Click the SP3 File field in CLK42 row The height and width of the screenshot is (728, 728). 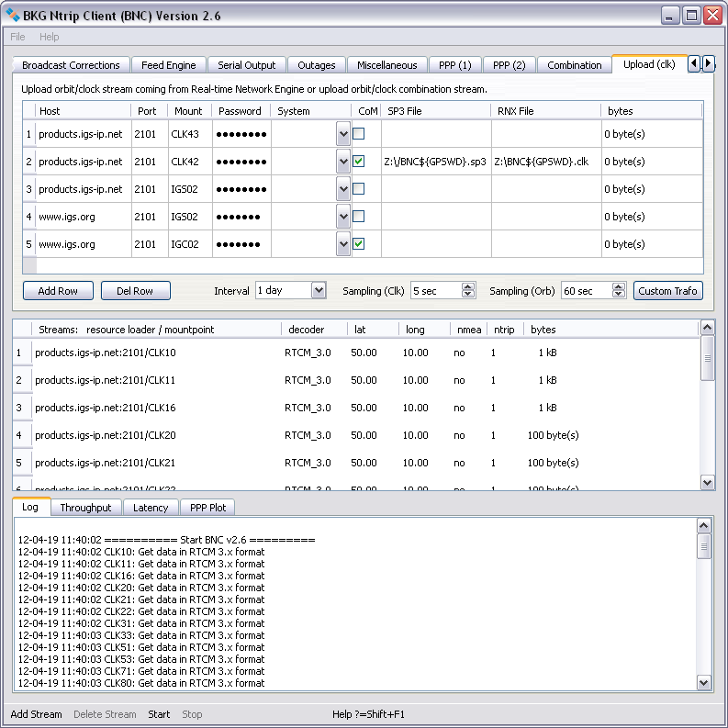pos(435,162)
